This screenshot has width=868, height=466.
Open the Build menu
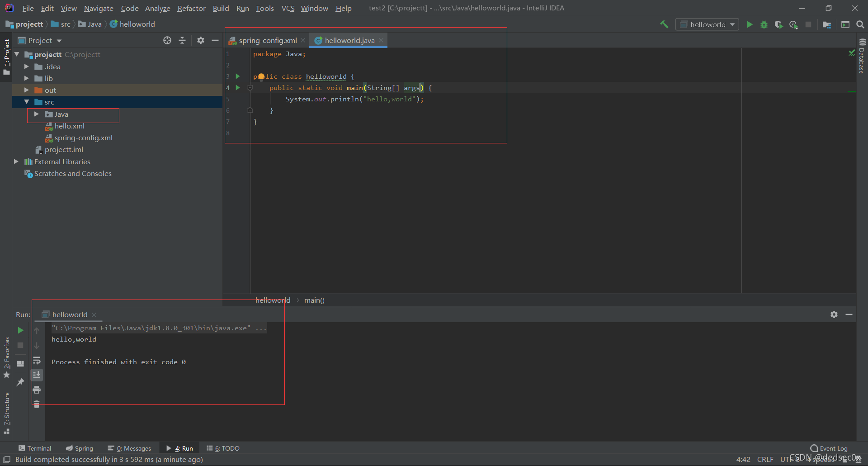221,8
